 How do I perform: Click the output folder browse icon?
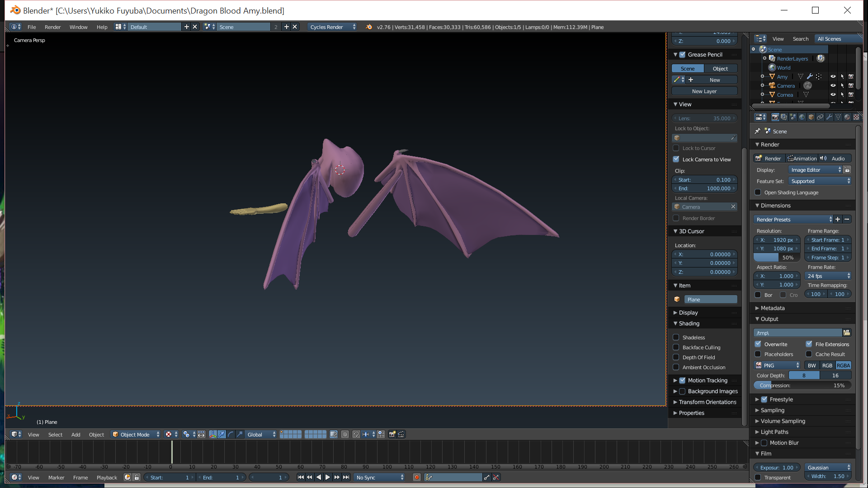coord(846,333)
